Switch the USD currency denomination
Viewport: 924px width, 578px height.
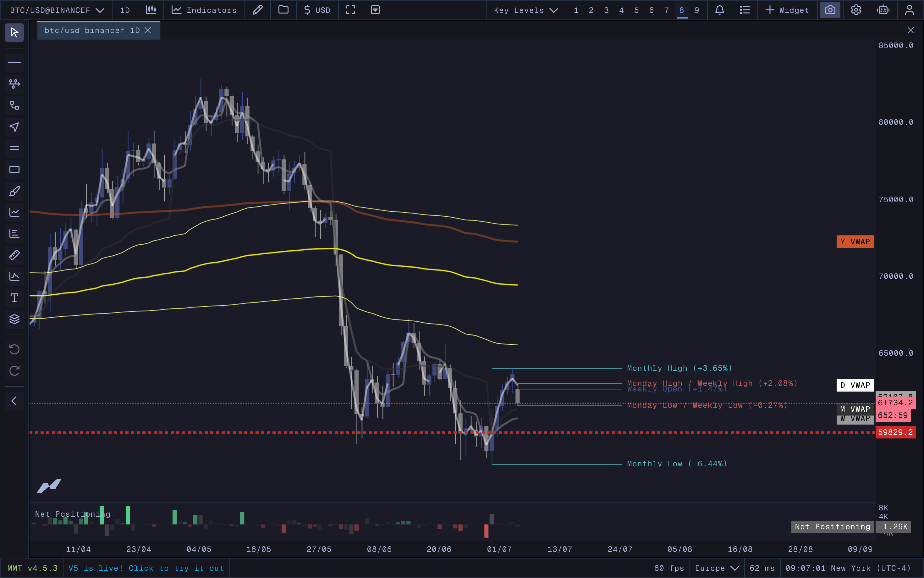(317, 10)
